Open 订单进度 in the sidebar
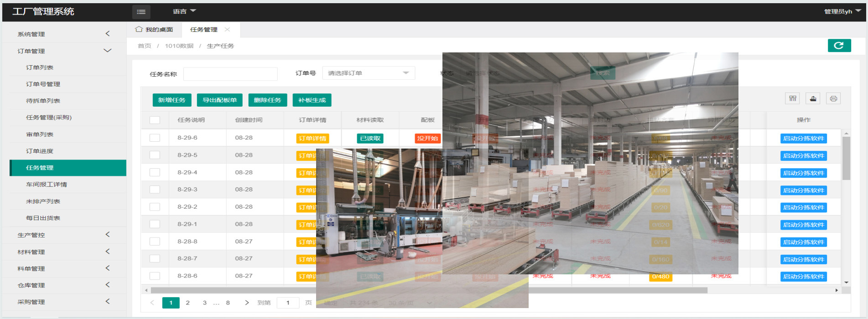This screenshot has height=319, width=868. point(68,151)
